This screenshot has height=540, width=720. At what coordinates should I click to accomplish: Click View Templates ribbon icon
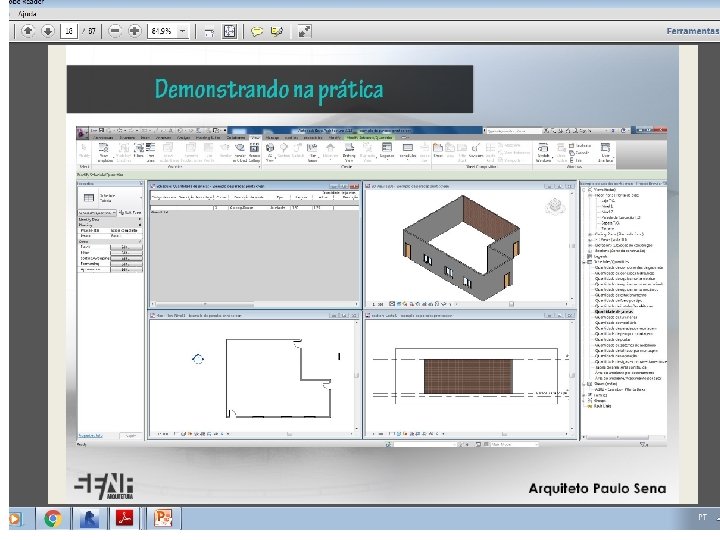coord(104,152)
